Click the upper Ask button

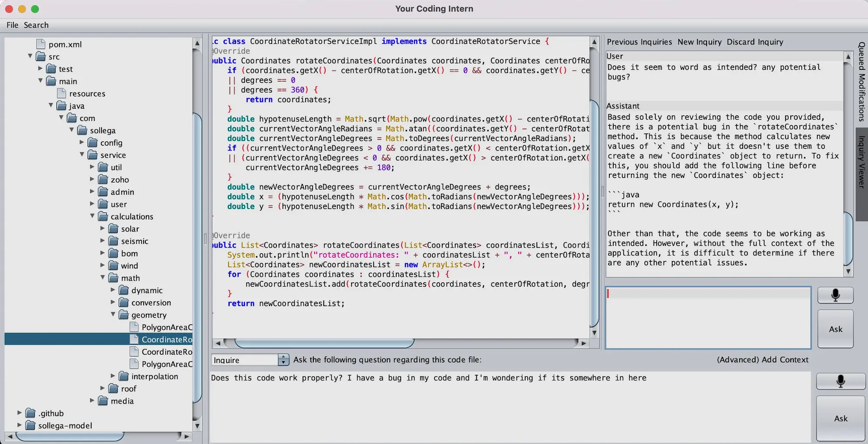(x=835, y=329)
